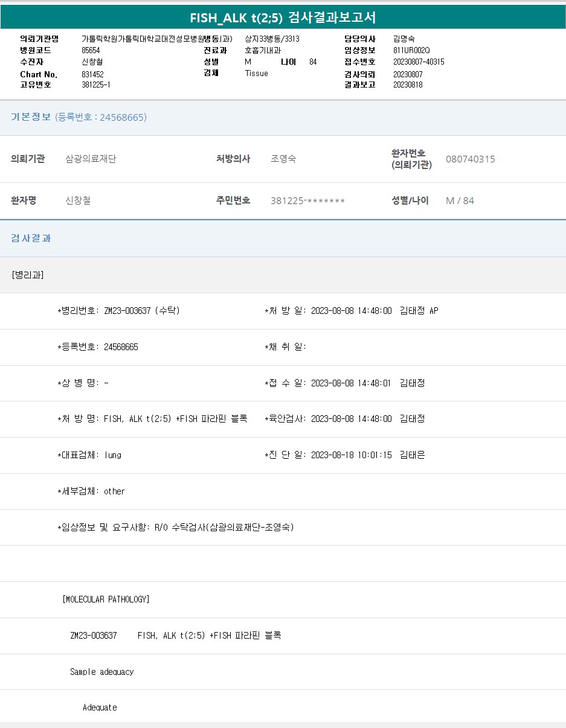Click the 검체 value Tissue
Image resolution: width=566 pixels, height=728 pixels.
click(256, 73)
